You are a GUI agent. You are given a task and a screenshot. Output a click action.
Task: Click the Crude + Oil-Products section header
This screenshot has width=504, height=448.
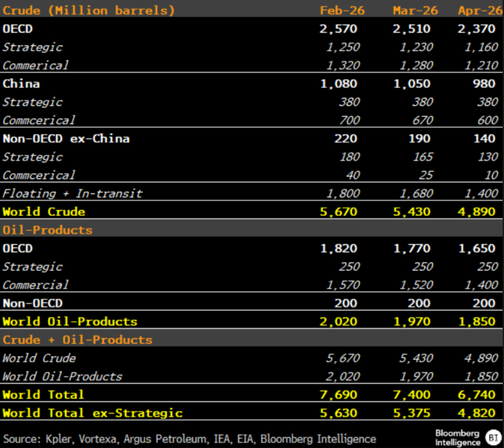(x=77, y=340)
